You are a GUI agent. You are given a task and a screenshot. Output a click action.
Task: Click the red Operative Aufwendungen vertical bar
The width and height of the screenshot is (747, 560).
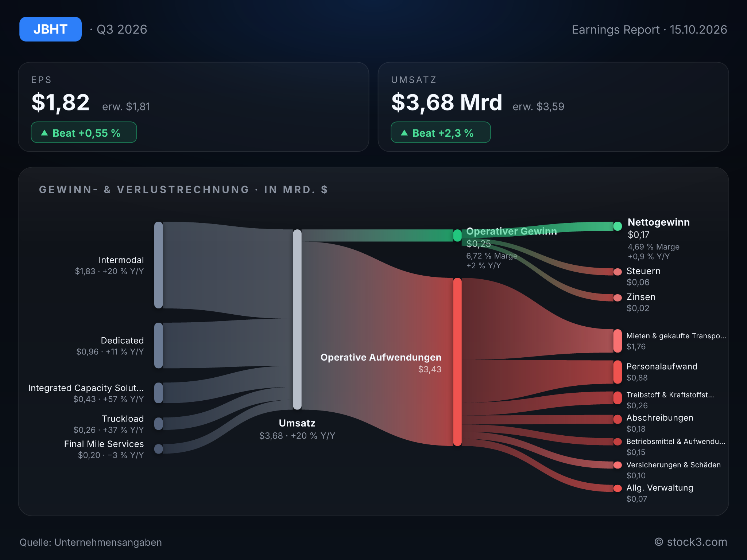pos(457,362)
